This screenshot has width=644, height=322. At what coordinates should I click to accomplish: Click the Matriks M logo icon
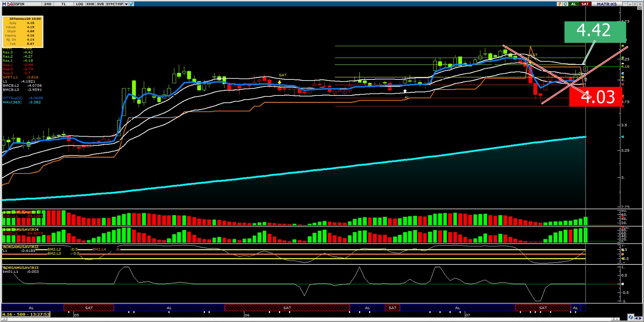[x=4, y=4]
